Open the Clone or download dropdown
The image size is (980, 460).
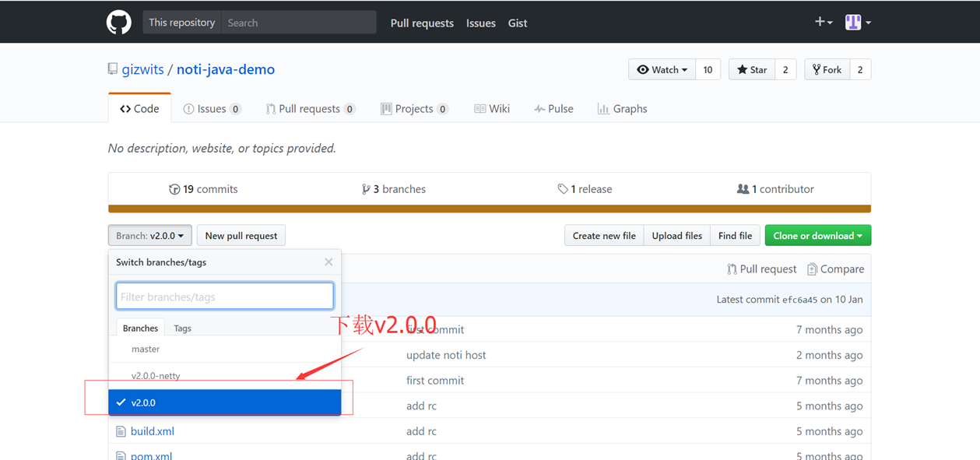pos(817,236)
